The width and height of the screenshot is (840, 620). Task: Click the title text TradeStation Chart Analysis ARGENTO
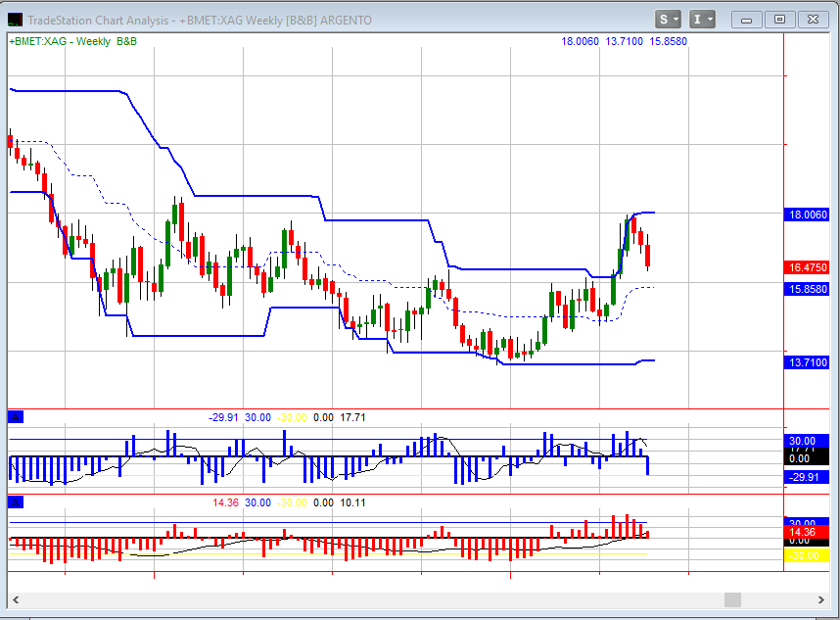200,21
